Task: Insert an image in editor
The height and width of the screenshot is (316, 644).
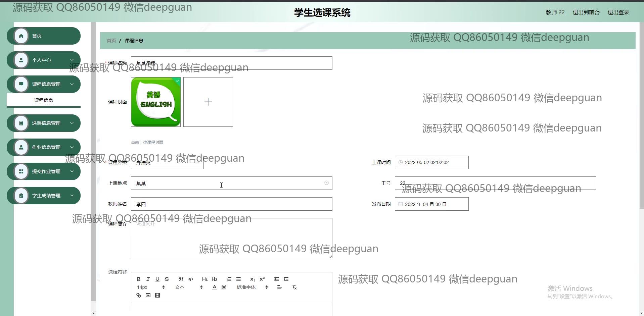Action: (x=148, y=295)
